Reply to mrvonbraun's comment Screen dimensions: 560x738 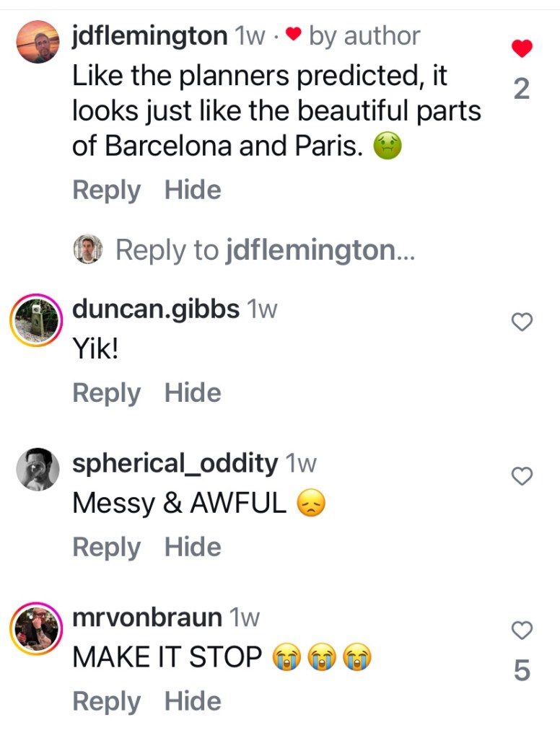click(106, 701)
